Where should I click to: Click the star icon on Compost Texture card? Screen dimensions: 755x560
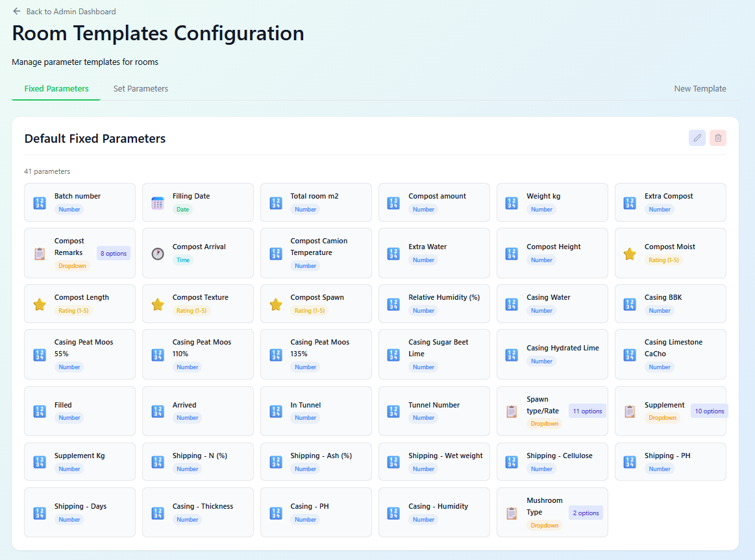click(x=158, y=304)
